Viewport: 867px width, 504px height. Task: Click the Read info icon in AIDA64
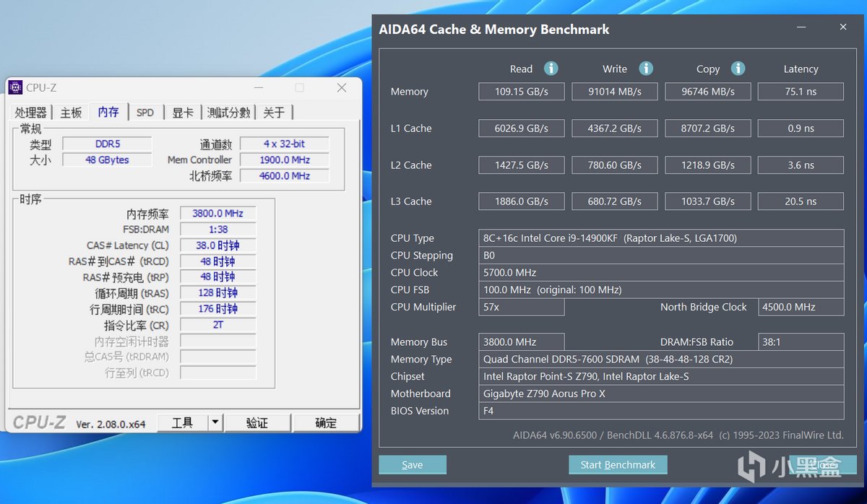[x=551, y=69]
